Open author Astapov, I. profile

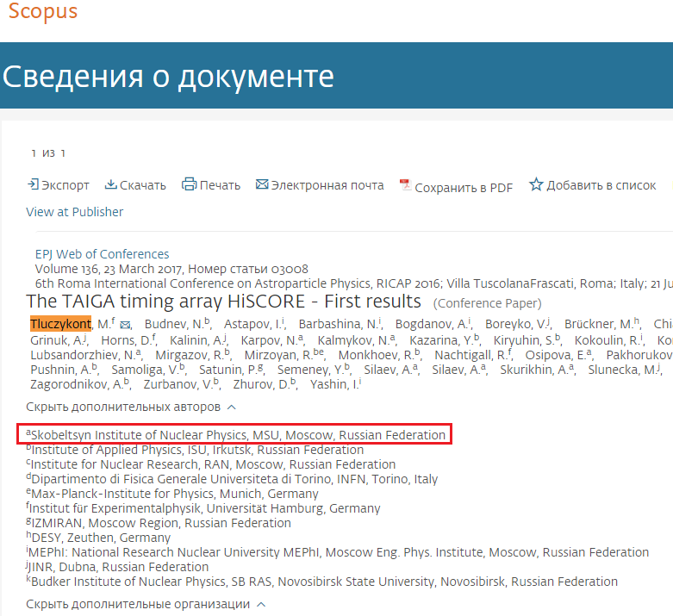(252, 324)
